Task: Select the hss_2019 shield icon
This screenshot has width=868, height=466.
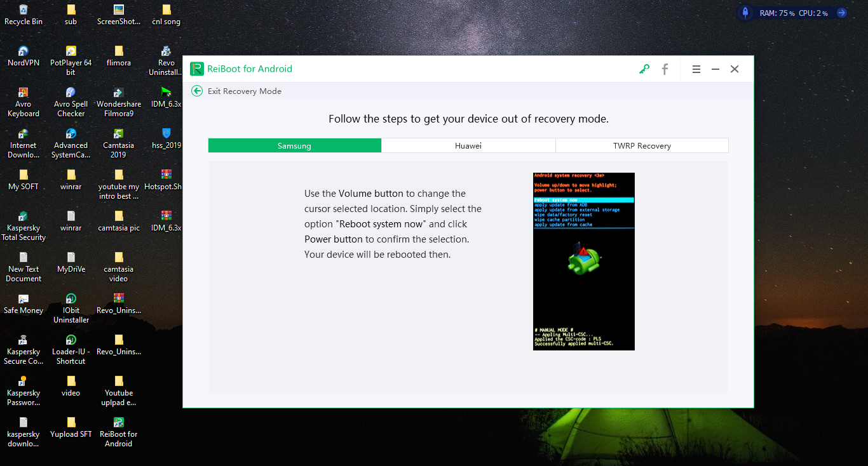Action: [166, 138]
